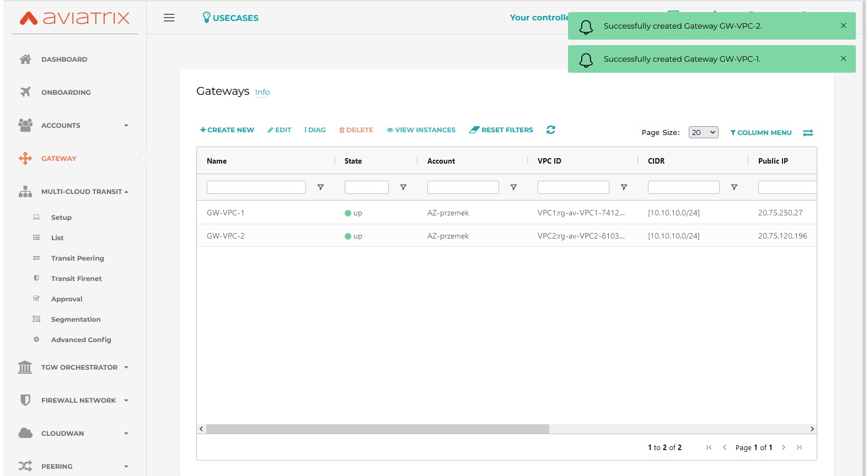Click the Aviatrix logo
This screenshot has height=476, width=868.
[74, 18]
